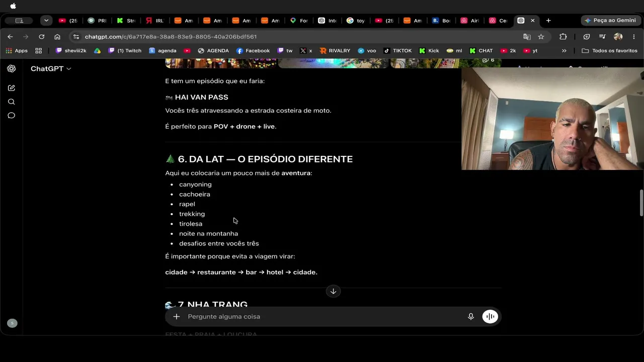644x362 pixels.
Task: Switch to the IRL browser tab
Action: click(155, 21)
